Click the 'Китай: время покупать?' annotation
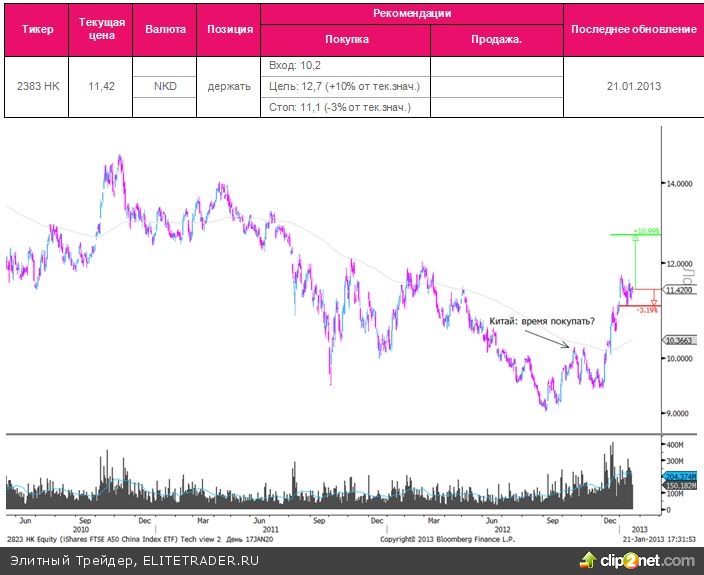The width and height of the screenshot is (704, 575). [x=543, y=321]
